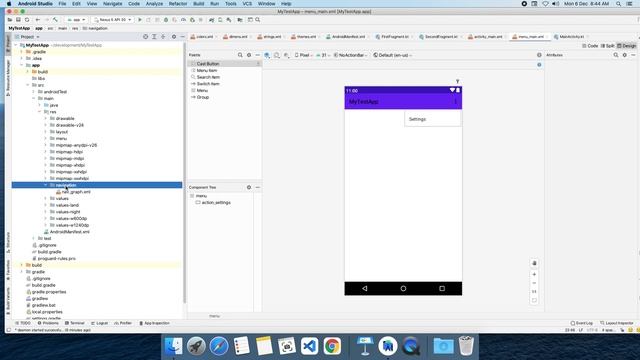Open the app run configuration dropdown
Viewport: 640px width, 360px height.
tap(76, 20)
